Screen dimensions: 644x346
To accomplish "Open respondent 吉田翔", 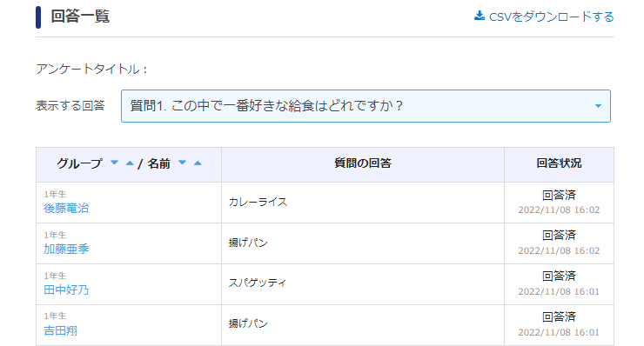I will pos(60,330).
